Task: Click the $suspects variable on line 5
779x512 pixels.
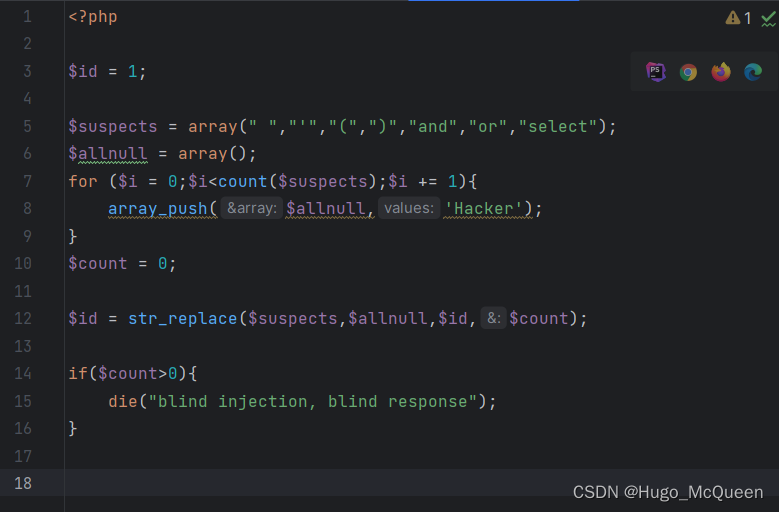Action: click(113, 127)
